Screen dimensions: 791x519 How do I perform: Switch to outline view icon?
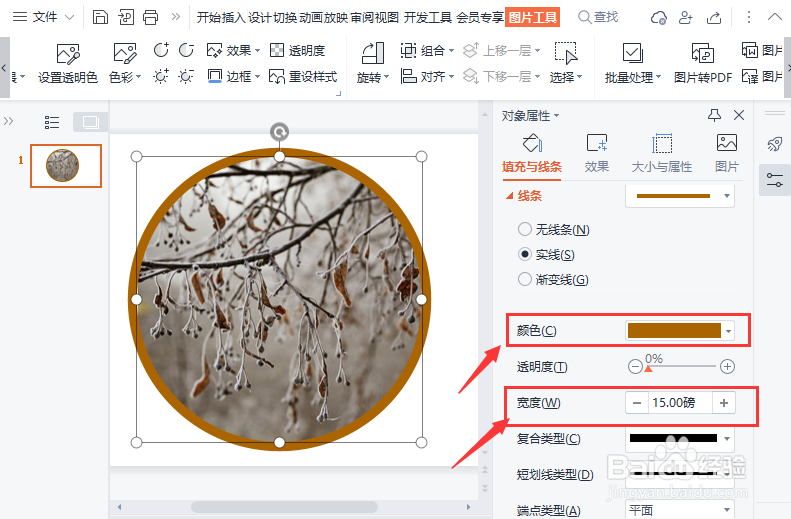click(x=51, y=122)
